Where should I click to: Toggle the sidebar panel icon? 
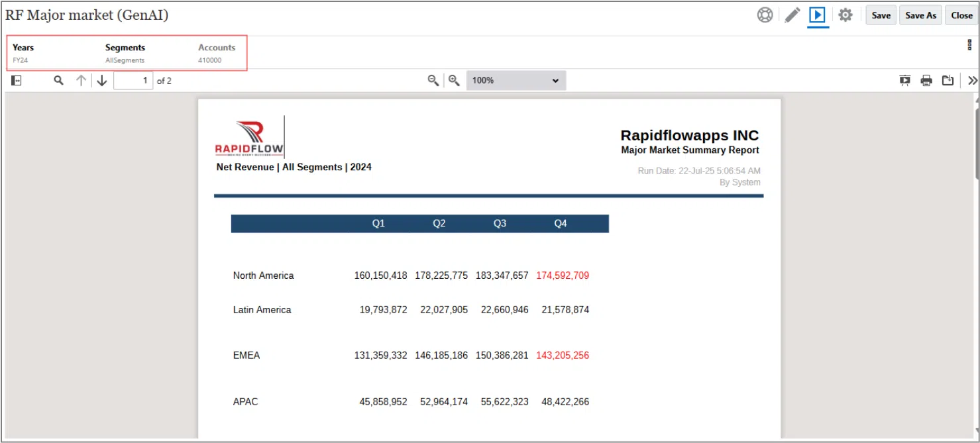tap(17, 81)
